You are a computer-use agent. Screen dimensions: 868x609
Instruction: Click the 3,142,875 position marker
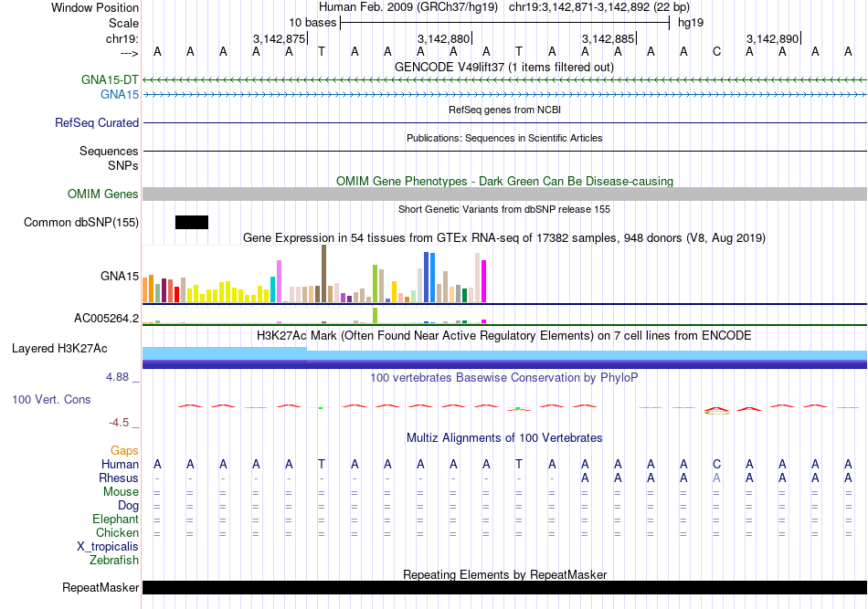pos(280,38)
